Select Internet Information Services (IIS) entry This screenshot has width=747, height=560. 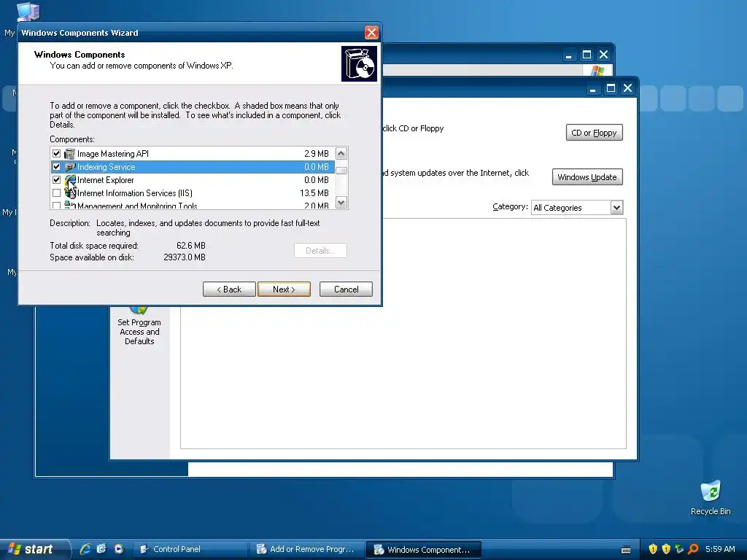(193, 192)
